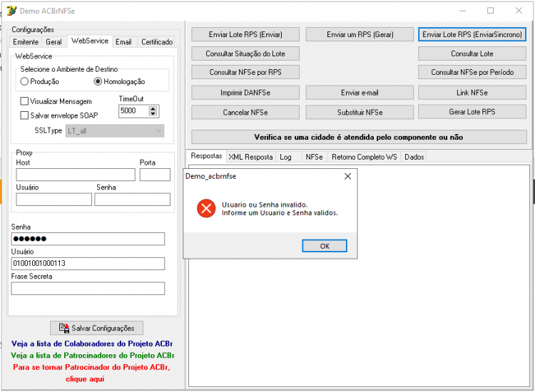Enable the Salvar envelope SOAP checkbox

(24, 115)
